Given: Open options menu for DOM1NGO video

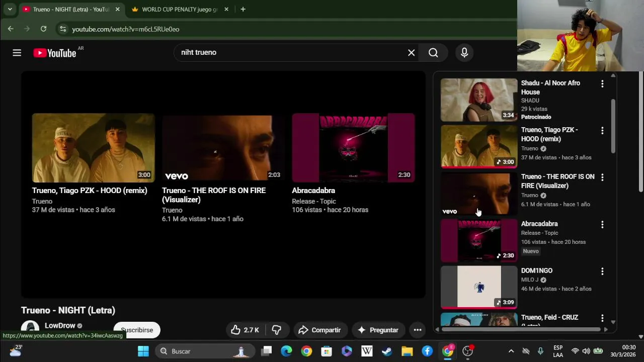Looking at the screenshot, I should (x=602, y=271).
